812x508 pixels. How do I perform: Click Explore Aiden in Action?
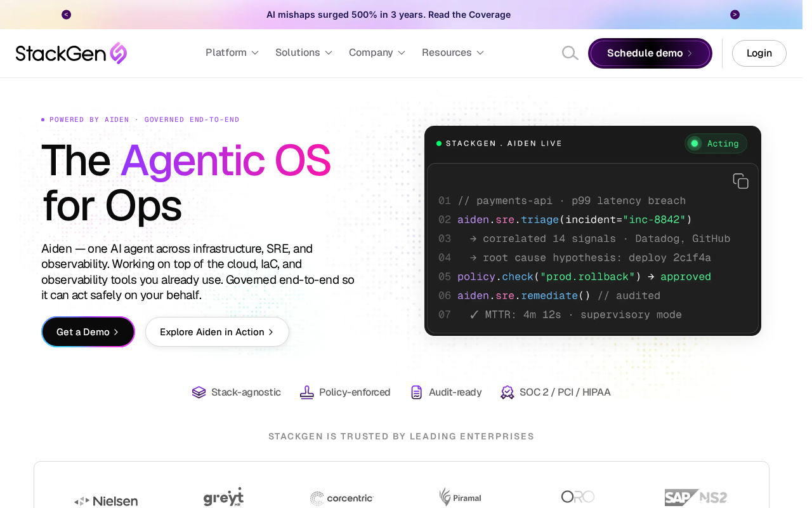(x=217, y=332)
